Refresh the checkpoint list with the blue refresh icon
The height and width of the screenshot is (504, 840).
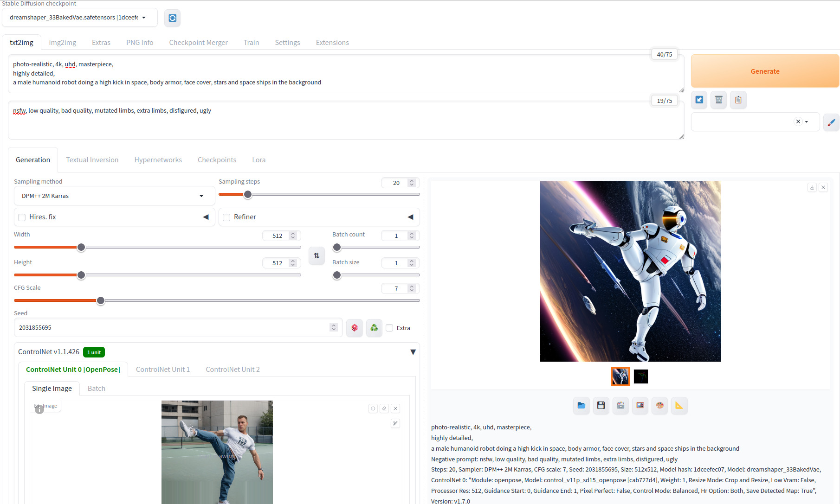[x=172, y=18]
